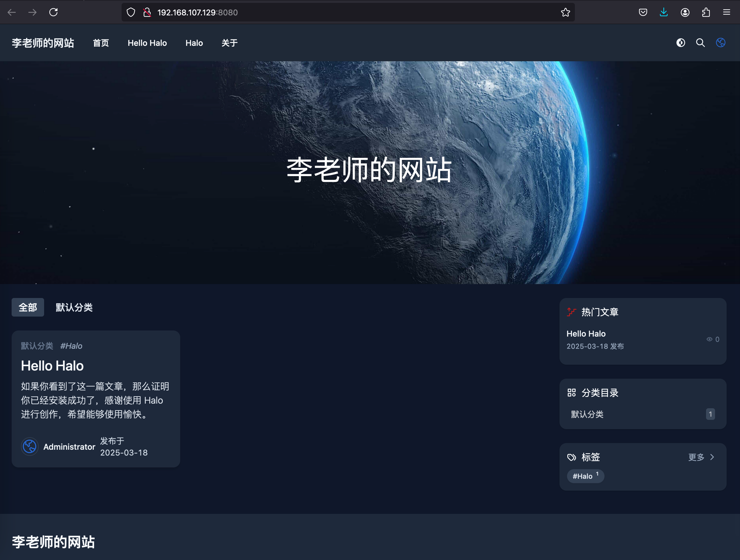The image size is (740, 560).
Task: Open the 首页 navigation menu item
Action: coord(101,43)
